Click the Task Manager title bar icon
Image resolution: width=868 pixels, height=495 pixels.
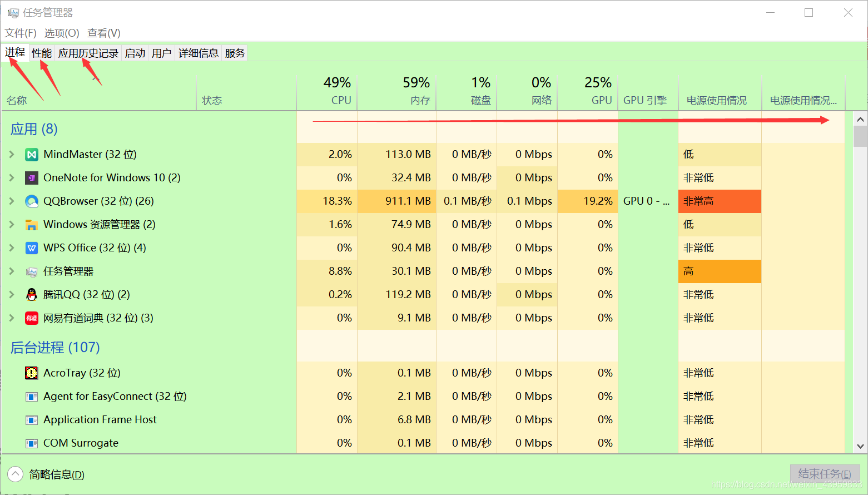pyautogui.click(x=13, y=12)
